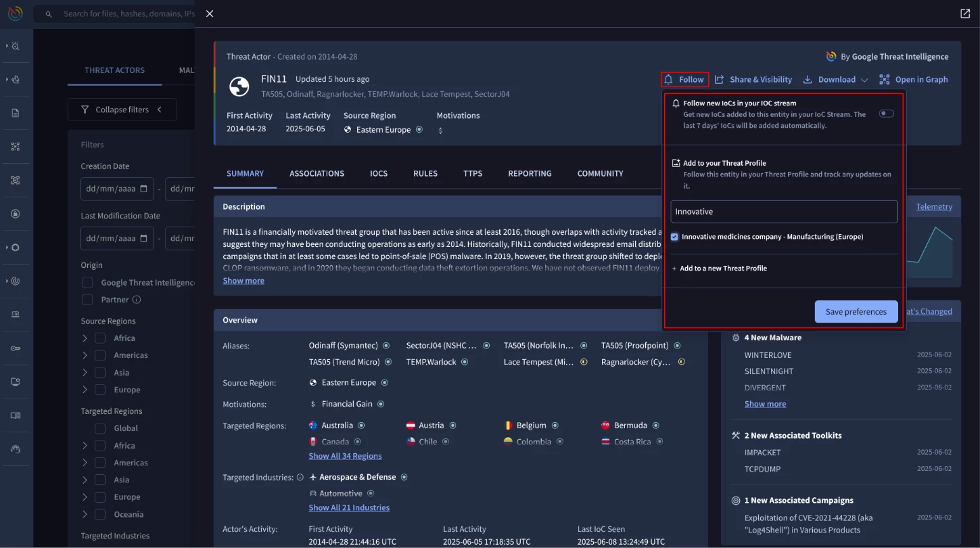The width and height of the screenshot is (980, 548).
Task: Open calendar picker in first Creation Date field
Action: [143, 189]
